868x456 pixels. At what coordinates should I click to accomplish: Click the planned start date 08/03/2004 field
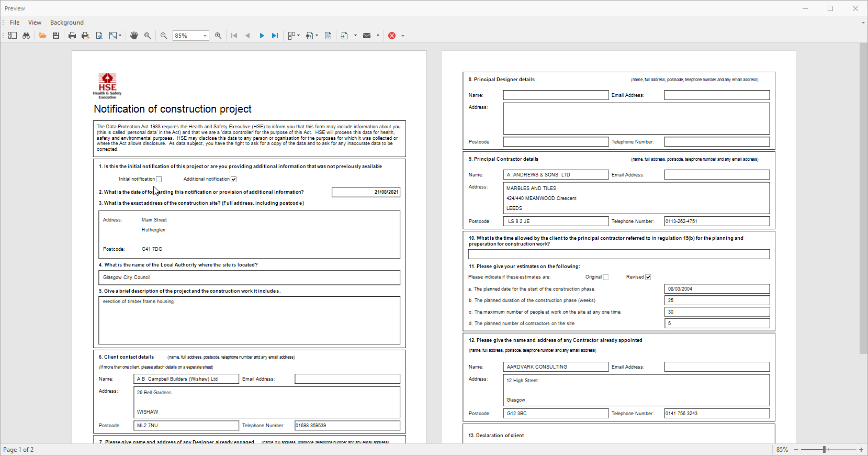717,289
